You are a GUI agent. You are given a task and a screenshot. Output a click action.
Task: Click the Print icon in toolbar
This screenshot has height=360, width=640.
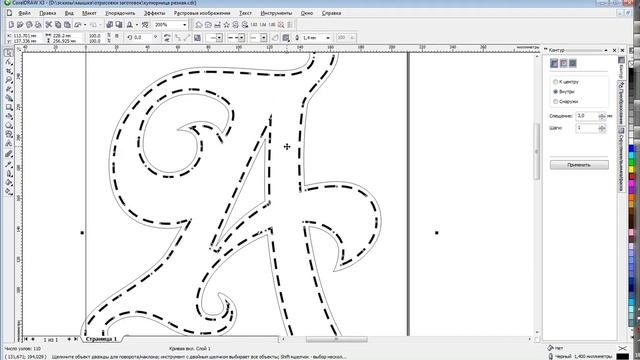[38, 25]
